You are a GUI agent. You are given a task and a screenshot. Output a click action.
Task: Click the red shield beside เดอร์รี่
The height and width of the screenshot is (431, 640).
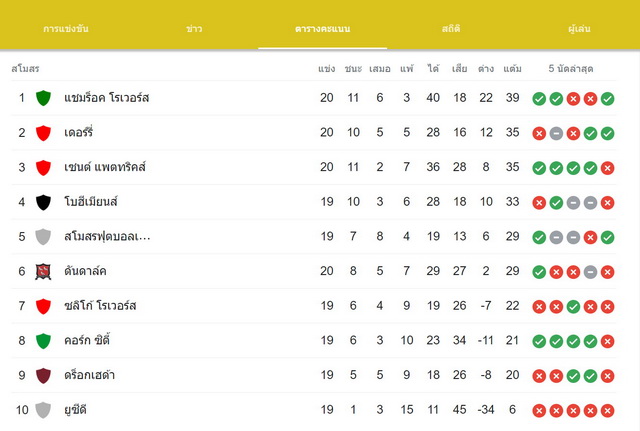click(43, 133)
